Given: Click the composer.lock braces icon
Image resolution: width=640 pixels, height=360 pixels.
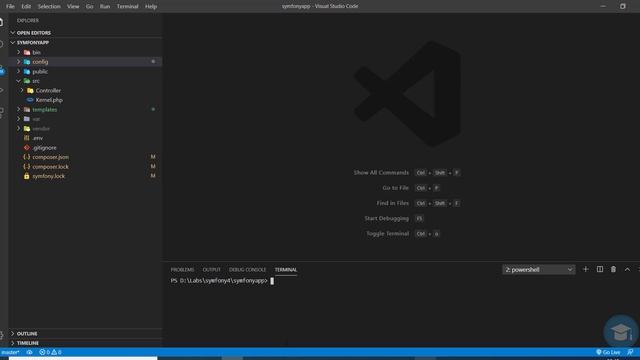Looking at the screenshot, I should (x=27, y=167).
